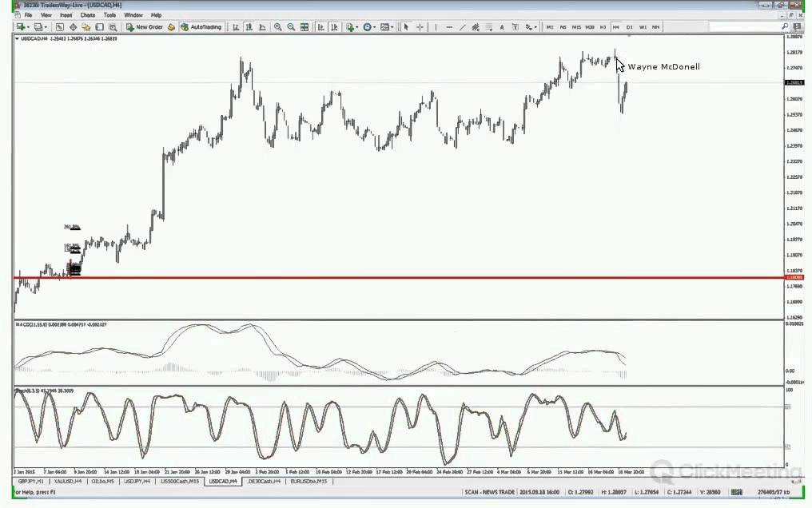
Task: Open the Profiles toolbar icon
Action: click(x=38, y=27)
